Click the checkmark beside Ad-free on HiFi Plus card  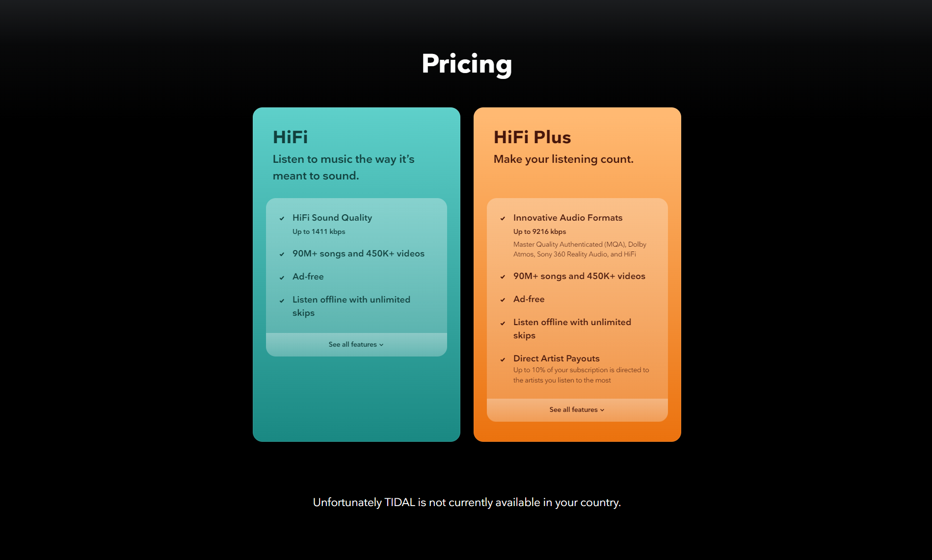pyautogui.click(x=503, y=300)
